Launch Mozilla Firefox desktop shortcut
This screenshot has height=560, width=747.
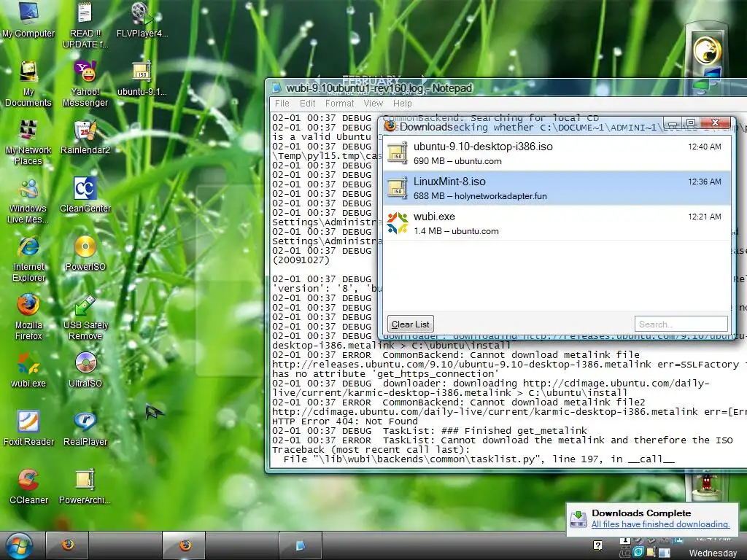28,317
